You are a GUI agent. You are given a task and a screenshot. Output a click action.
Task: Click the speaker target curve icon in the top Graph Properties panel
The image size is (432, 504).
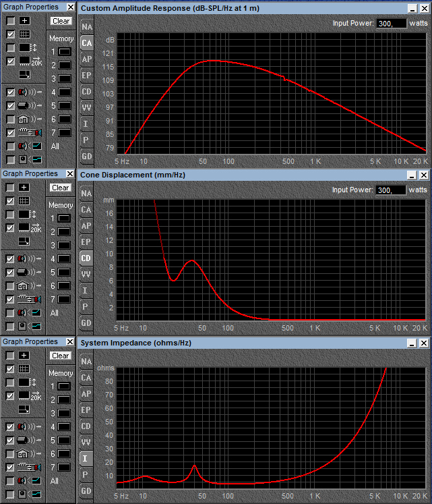(x=30, y=146)
